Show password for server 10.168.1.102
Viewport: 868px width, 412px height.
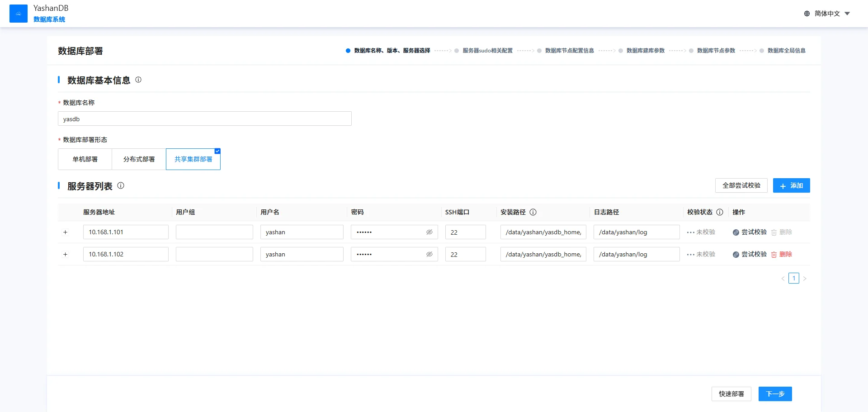[429, 254]
